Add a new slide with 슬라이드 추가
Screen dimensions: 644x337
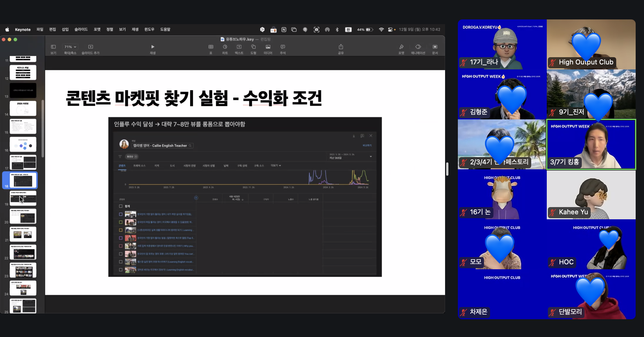pos(91,49)
